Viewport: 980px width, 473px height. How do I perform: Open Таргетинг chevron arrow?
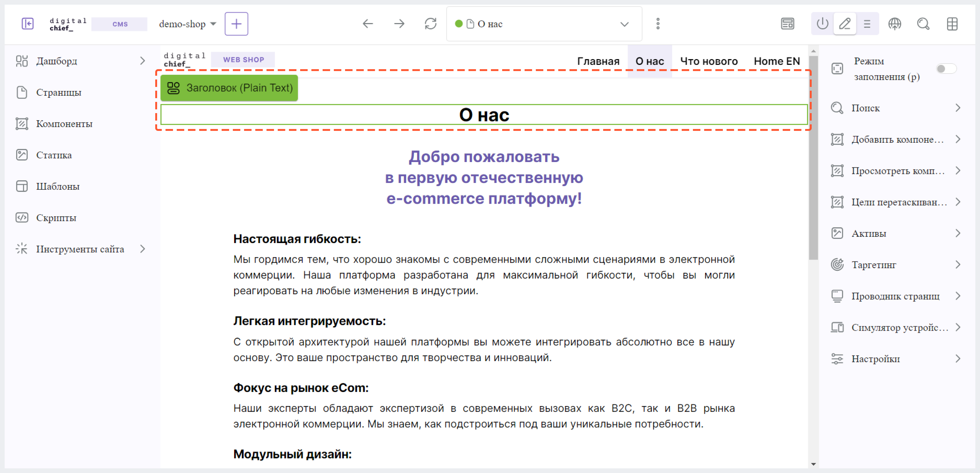click(x=958, y=265)
